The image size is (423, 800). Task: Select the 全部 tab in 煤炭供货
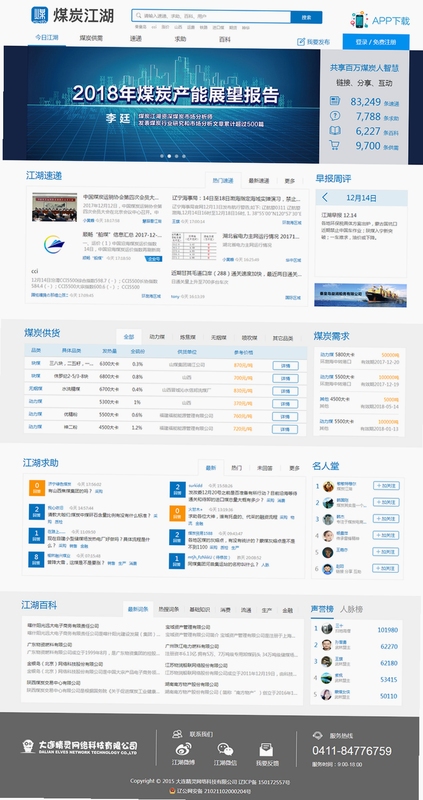(x=129, y=337)
